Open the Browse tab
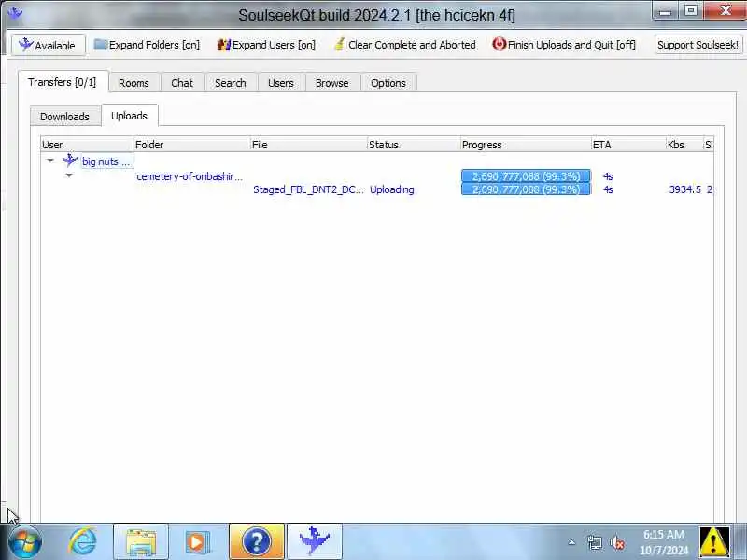The width and height of the screenshot is (747, 560). [x=332, y=83]
